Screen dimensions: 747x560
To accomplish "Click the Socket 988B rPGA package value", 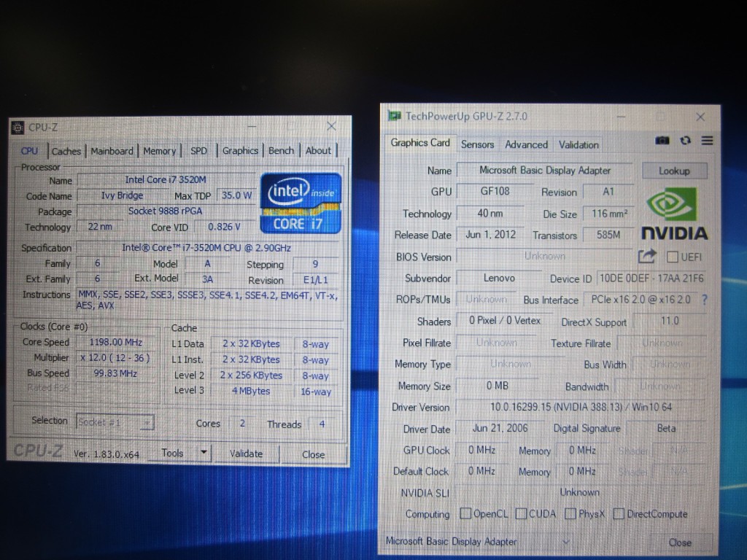I will click(166, 211).
